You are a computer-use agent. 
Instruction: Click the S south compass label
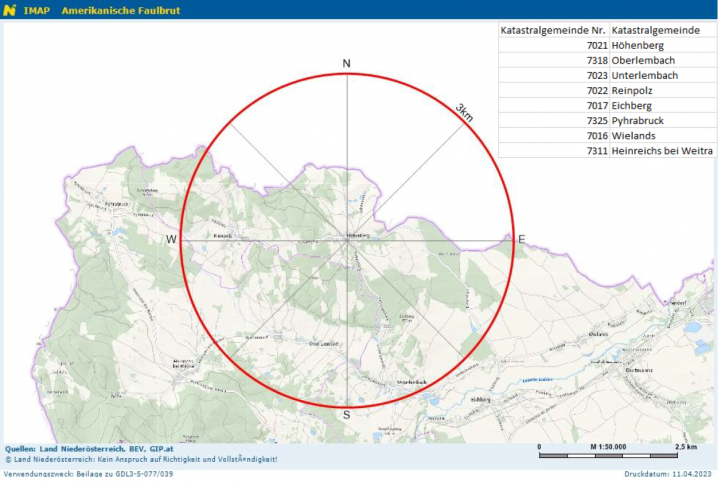point(346,414)
